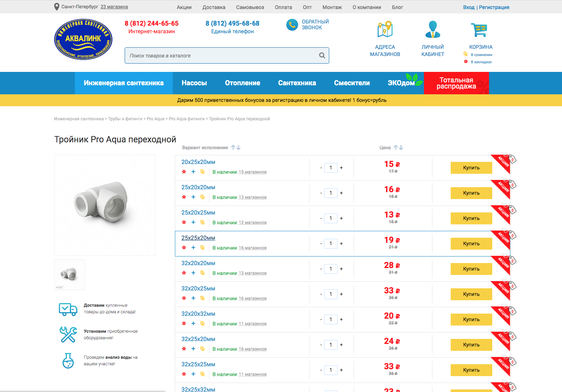This screenshot has width=562, height=392.
Task: Buy the 20х25х20мм tee
Action: (x=471, y=168)
